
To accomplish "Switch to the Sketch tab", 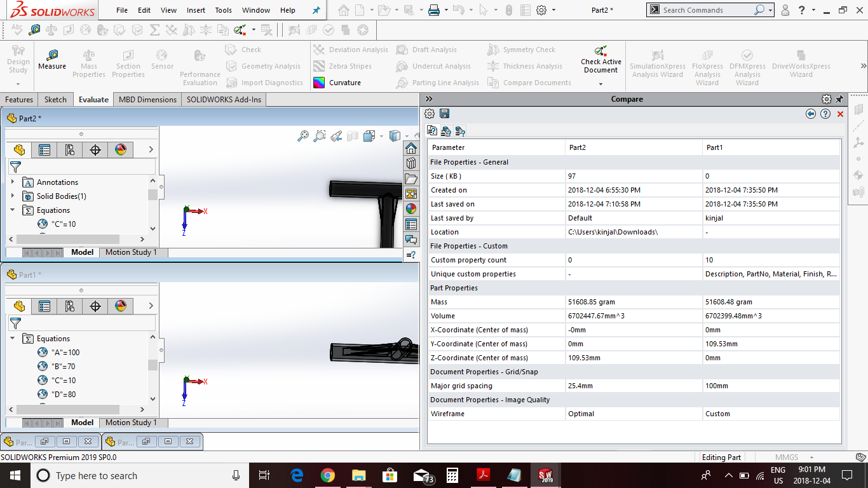I will click(x=55, y=99).
